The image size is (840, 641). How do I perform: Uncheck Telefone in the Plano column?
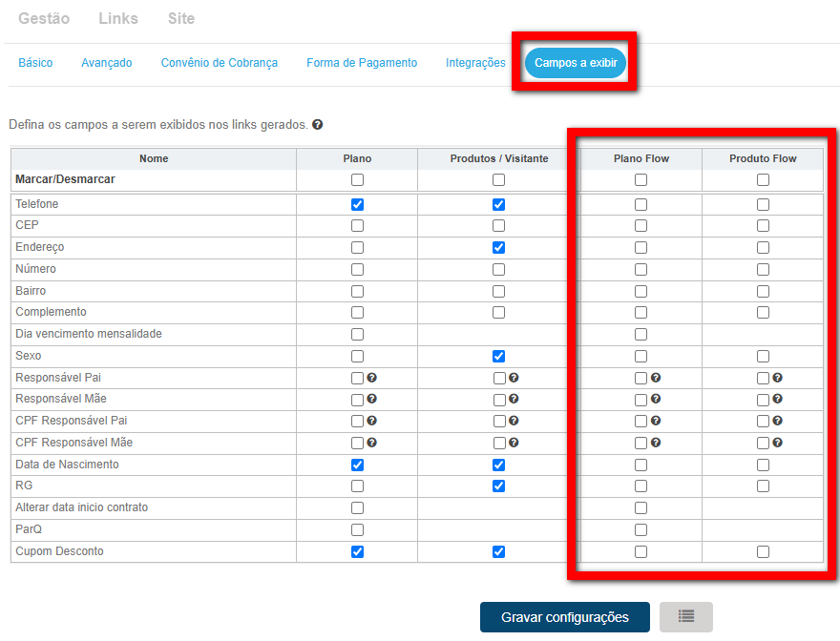tap(357, 204)
